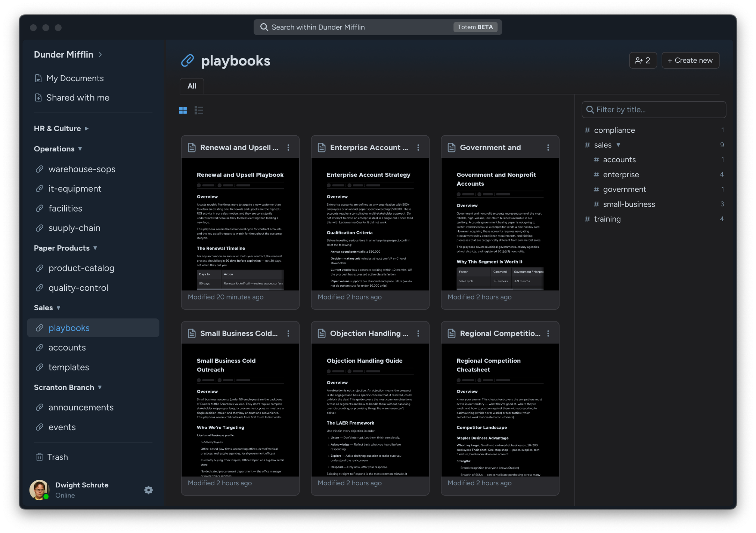The image size is (756, 533).
Task: Collapse the Sales sidebar section
Action: (x=58, y=308)
